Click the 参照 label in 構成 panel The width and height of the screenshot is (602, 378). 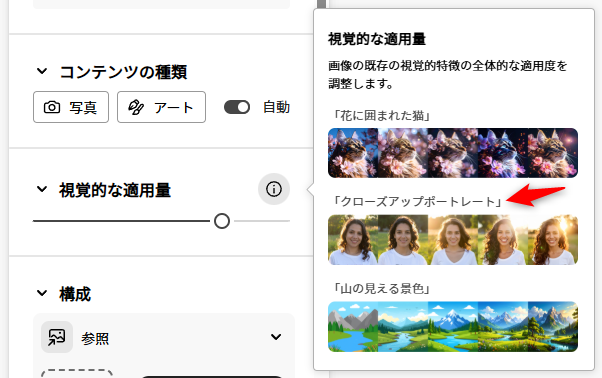click(95, 338)
